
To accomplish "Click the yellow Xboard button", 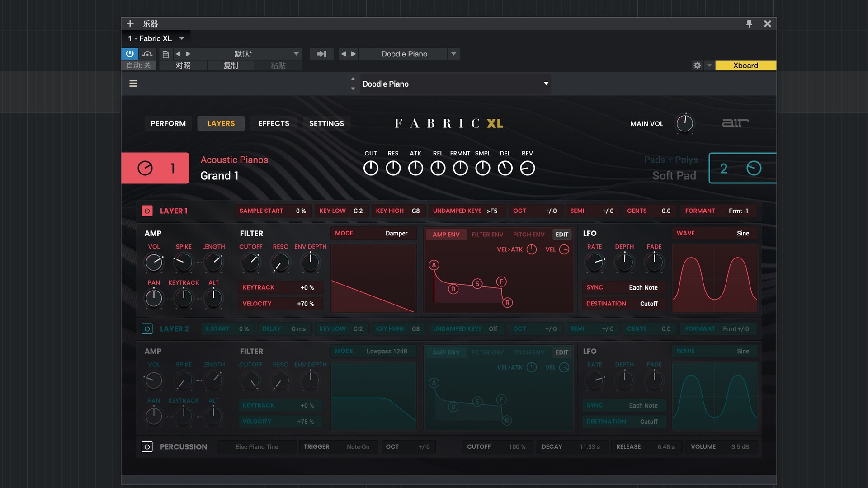I will tap(745, 66).
